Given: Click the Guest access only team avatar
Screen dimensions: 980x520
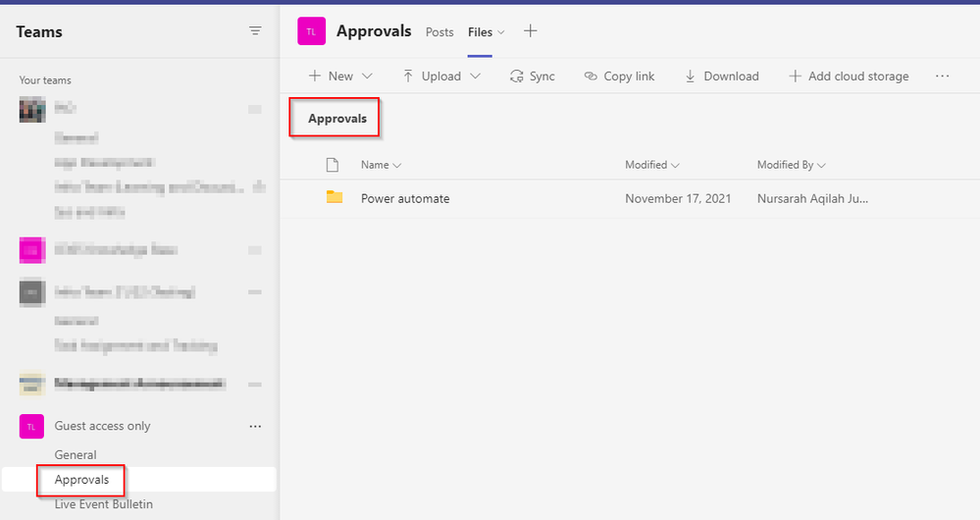Looking at the screenshot, I should 31,426.
